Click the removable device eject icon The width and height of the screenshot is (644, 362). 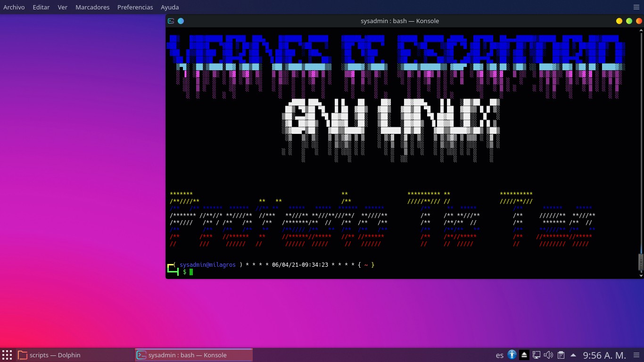[x=524, y=355]
